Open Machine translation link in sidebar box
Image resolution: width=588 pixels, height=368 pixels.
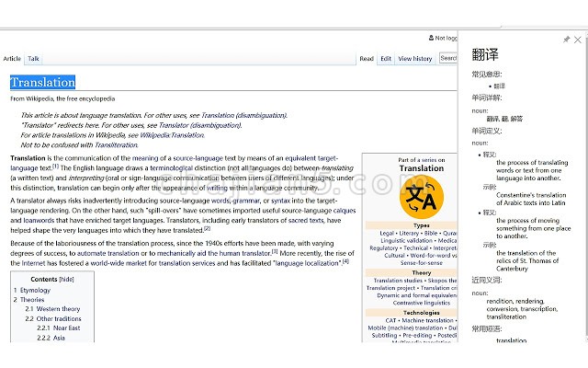click(x=427, y=321)
